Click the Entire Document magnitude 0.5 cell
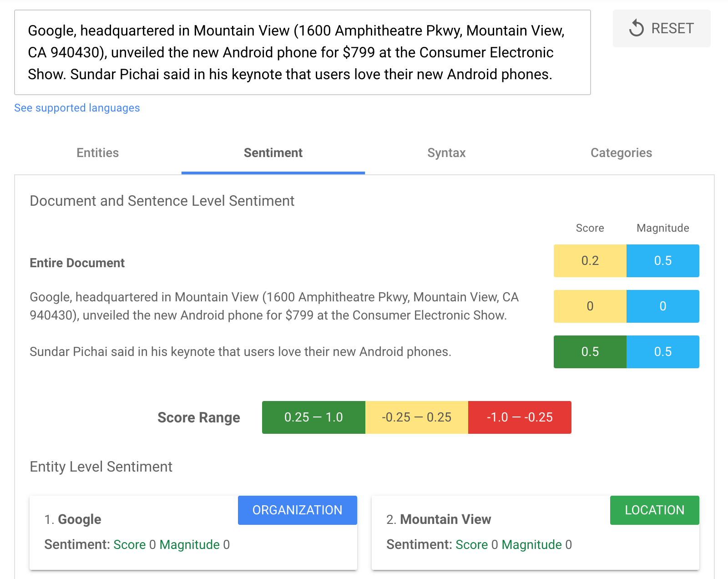 [x=663, y=261]
